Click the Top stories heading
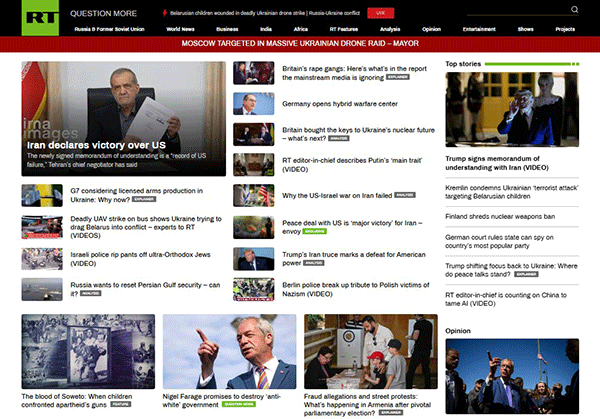 pos(463,64)
